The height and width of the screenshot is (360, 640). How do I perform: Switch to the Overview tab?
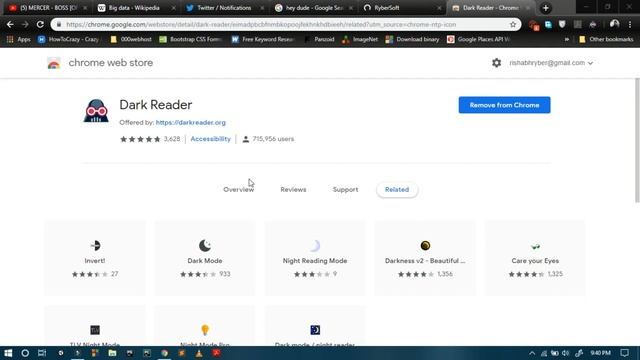pos(238,190)
